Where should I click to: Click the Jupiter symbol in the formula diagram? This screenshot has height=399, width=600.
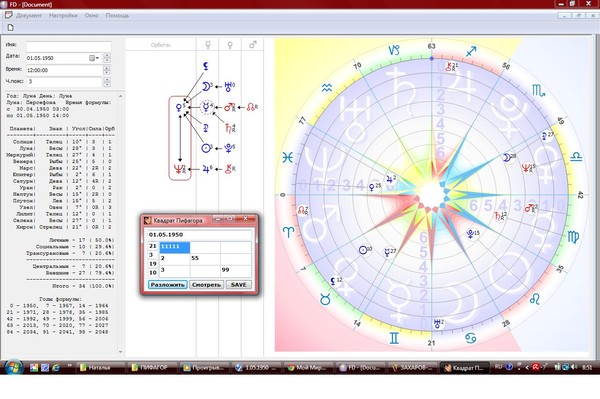[207, 169]
